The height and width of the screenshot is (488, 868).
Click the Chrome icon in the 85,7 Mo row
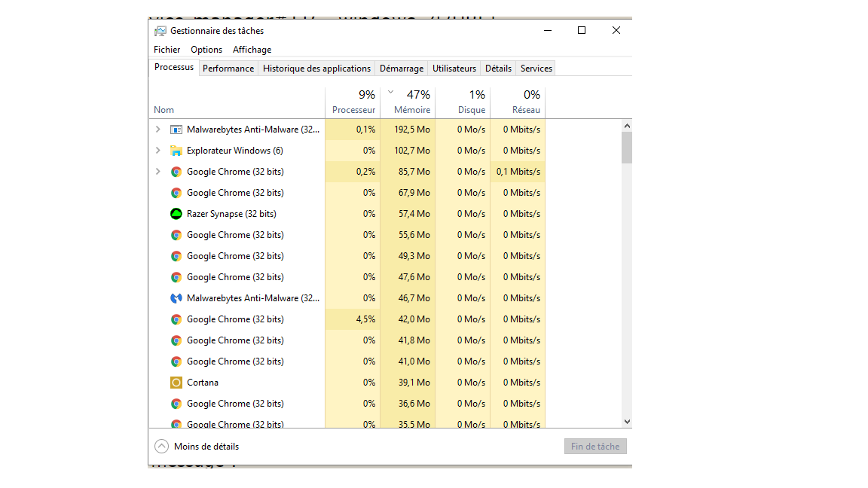pos(176,172)
